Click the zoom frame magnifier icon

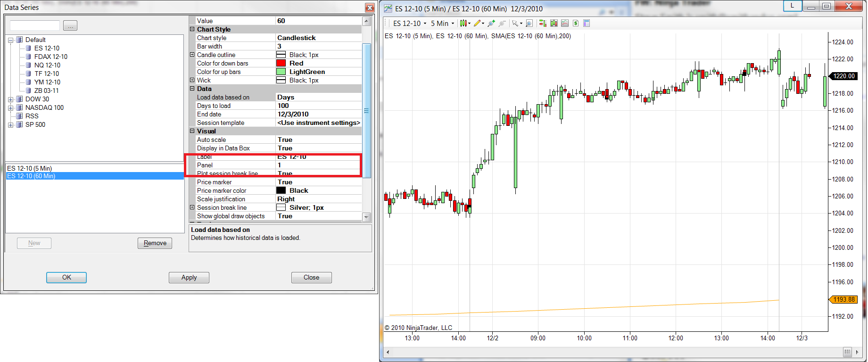(529, 23)
